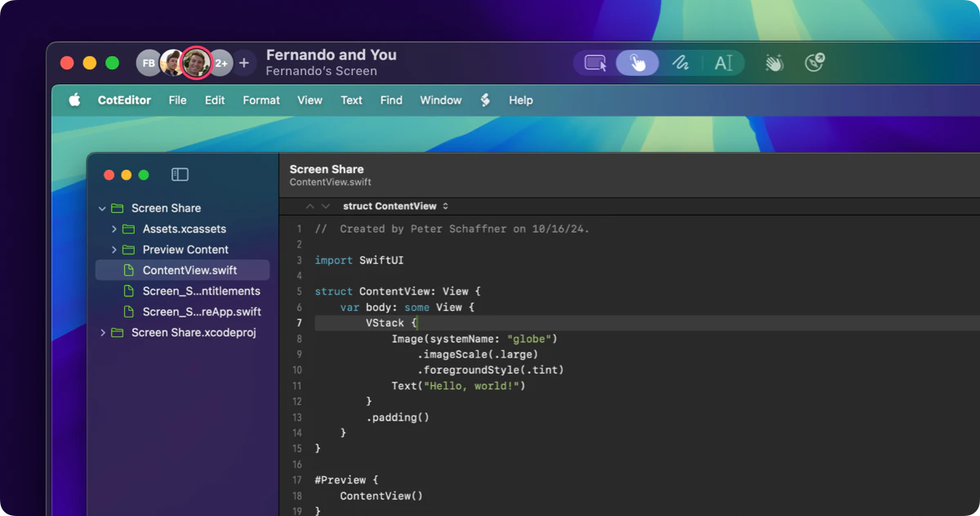Select the text annotation tool

pos(725,63)
